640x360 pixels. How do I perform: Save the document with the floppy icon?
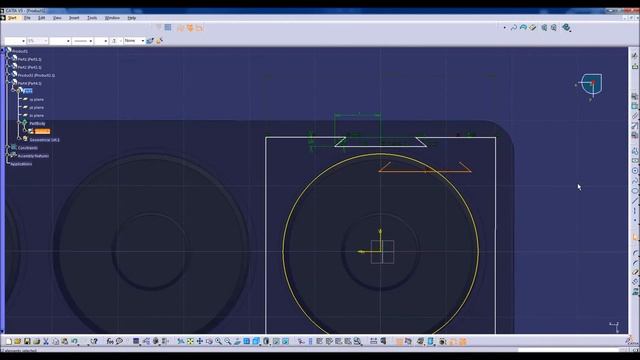coord(27,341)
